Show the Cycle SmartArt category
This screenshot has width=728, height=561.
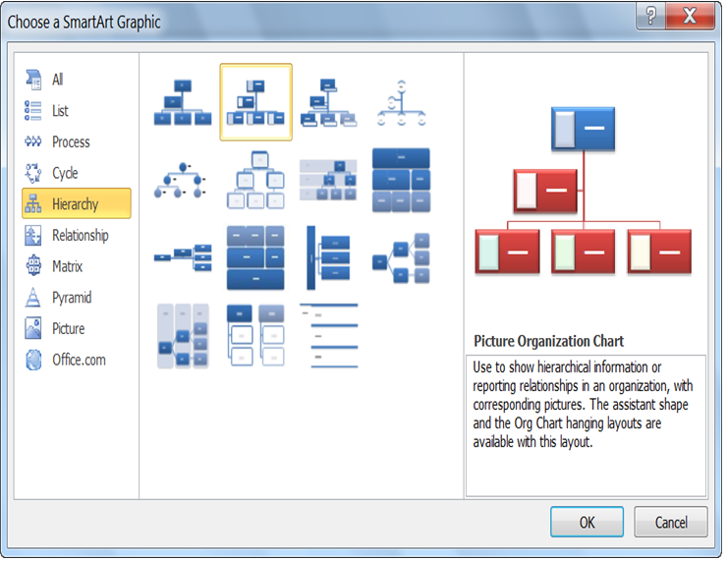click(65, 173)
